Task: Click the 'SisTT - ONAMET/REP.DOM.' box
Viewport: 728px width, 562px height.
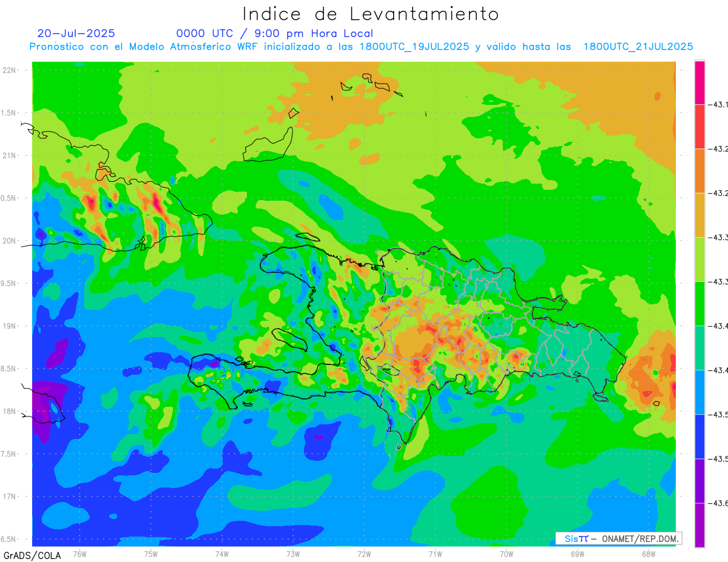Action: click(618, 538)
